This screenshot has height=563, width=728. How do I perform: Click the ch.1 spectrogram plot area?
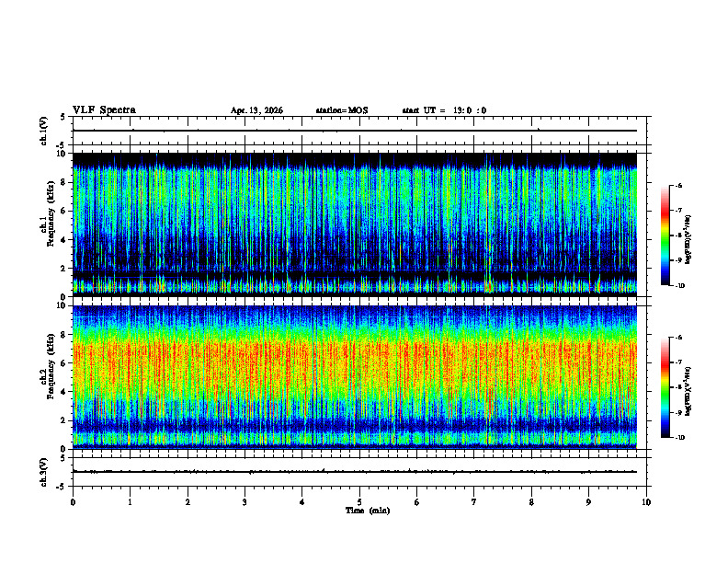(355, 224)
